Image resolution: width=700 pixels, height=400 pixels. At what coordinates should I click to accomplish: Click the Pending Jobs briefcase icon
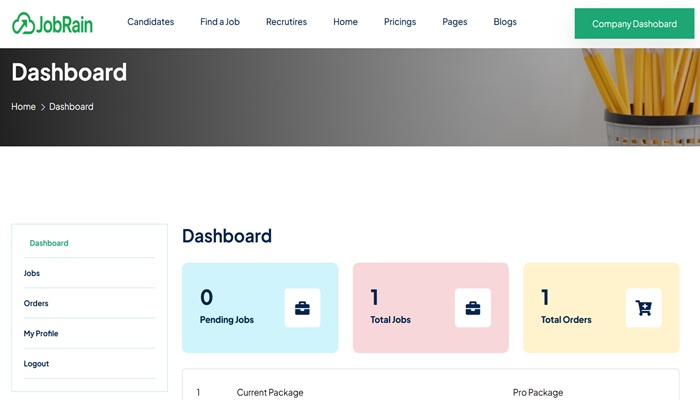[302, 308]
